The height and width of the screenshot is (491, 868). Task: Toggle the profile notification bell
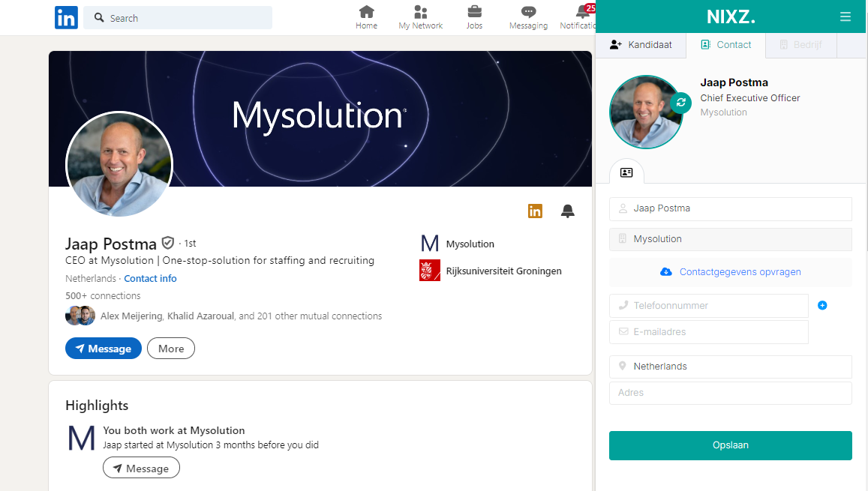[x=568, y=211]
